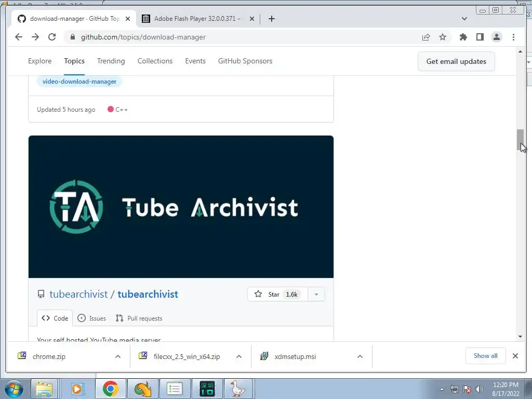Viewport: 532px width, 399px height.
Task: Show hidden system tray icons
Action: [x=442, y=389]
